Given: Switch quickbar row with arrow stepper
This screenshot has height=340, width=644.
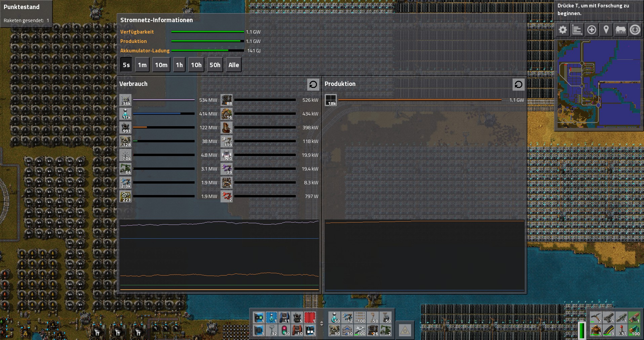Looking at the screenshot, I should tap(322, 324).
